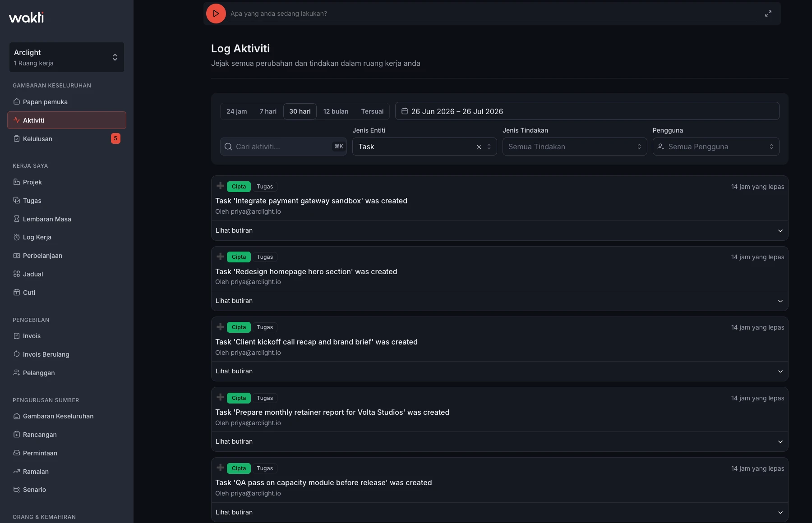812x523 pixels.
Task: Expand Lihat butiran for the payment gateway task
Action: [x=499, y=230]
